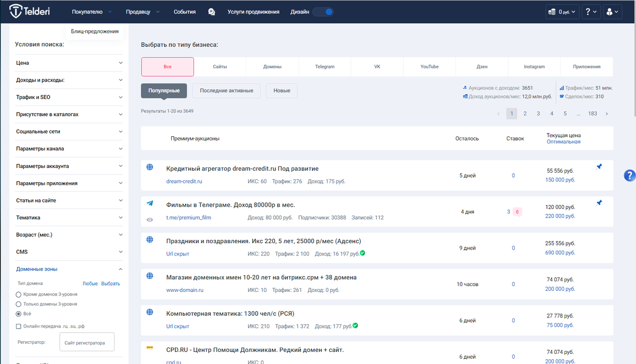This screenshot has height=364, width=636.
Task: Expand Параметры приложения filter
Action: (69, 183)
